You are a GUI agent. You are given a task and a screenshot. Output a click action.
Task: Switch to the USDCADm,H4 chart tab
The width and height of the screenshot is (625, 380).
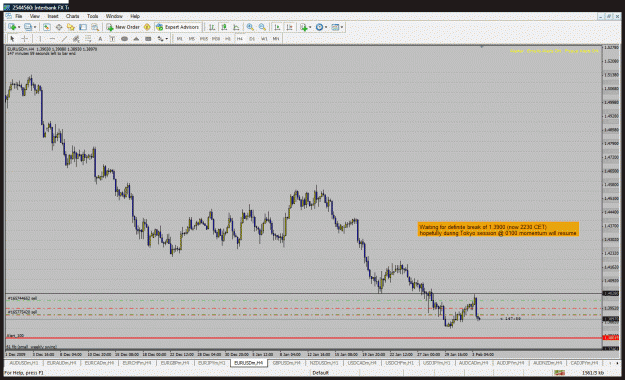coord(362,363)
